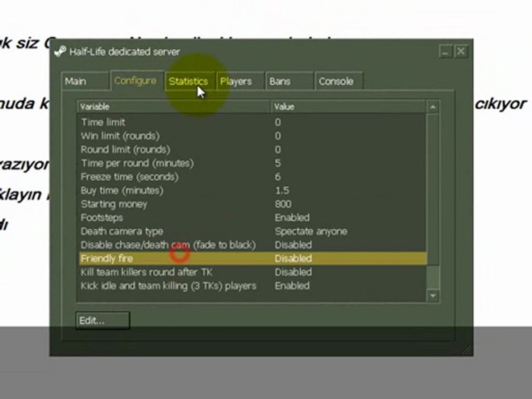The height and width of the screenshot is (399, 532).
Task: Sort by the Variable column header
Action: click(x=174, y=107)
